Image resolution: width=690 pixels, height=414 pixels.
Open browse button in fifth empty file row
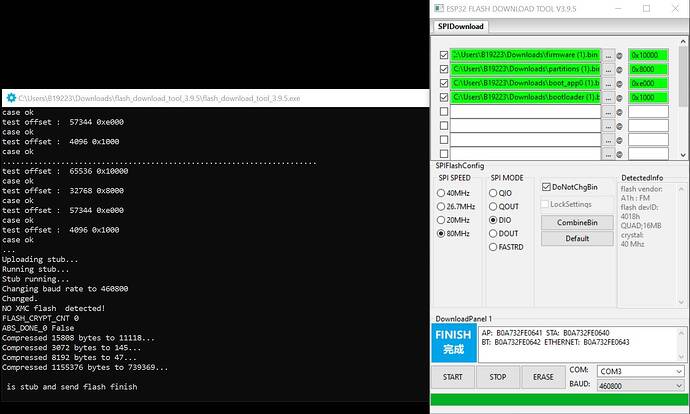pyautogui.click(x=608, y=112)
